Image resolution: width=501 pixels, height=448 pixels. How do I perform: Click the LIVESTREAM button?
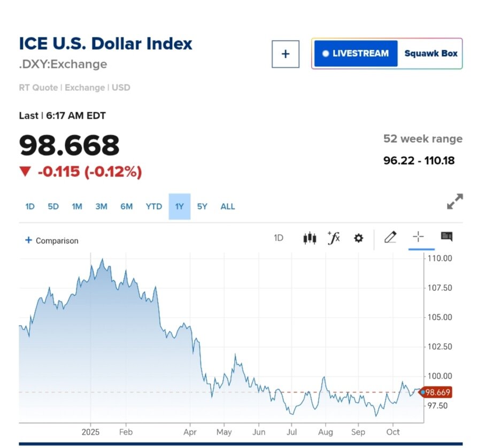tap(356, 53)
